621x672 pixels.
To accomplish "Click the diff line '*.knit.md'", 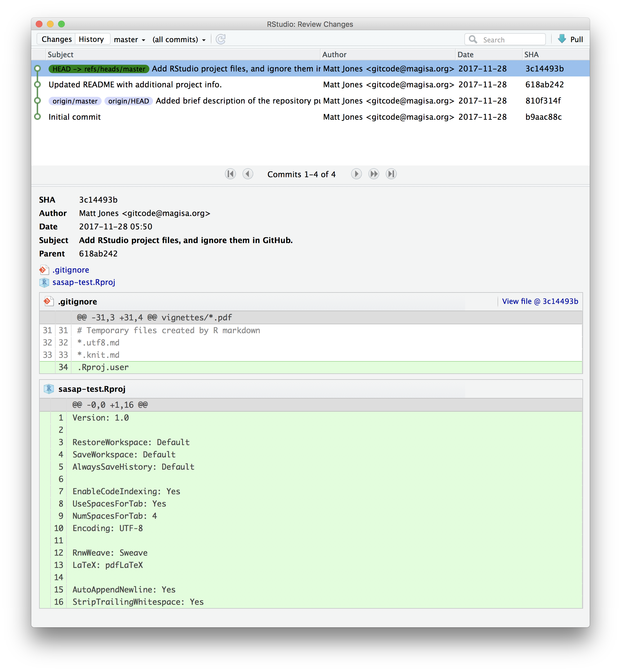I will pyautogui.click(x=311, y=355).
